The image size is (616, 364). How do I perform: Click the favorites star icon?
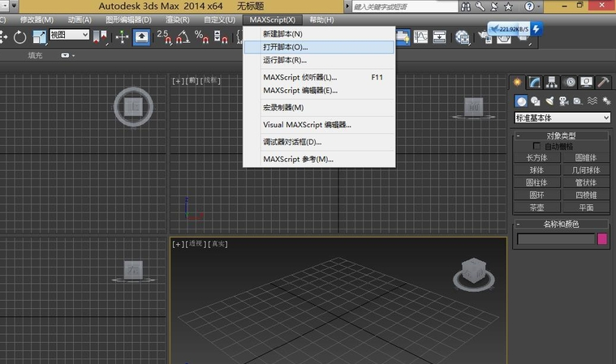tap(508, 6)
